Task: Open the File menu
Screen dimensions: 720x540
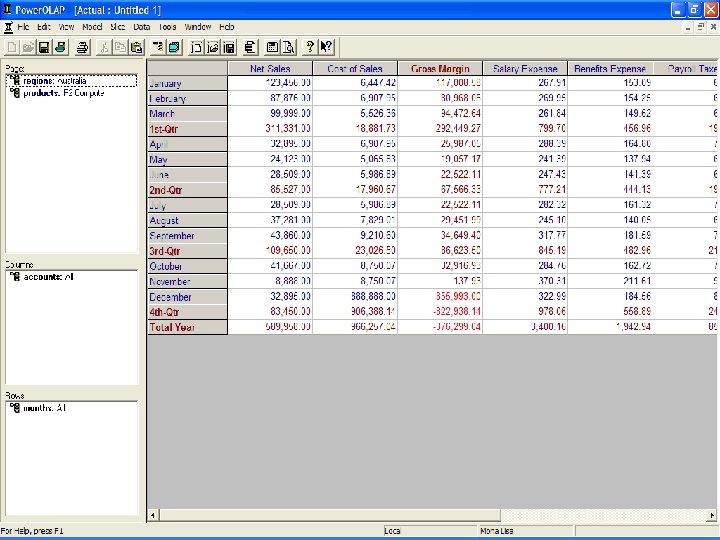Action: coord(23,27)
